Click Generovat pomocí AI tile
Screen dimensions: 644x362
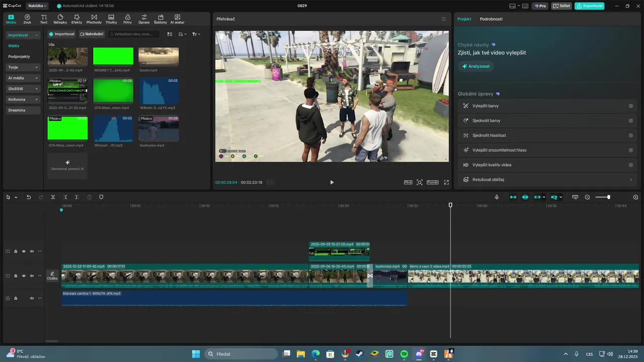click(x=67, y=166)
